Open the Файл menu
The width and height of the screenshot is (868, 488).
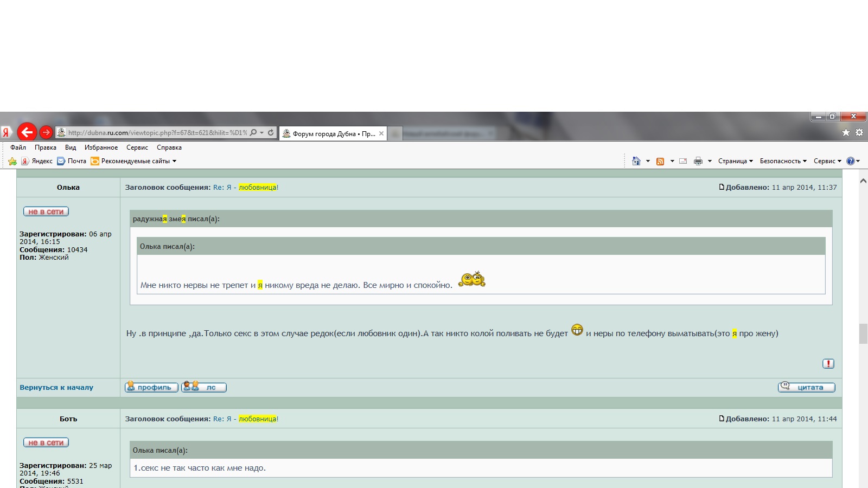point(18,147)
